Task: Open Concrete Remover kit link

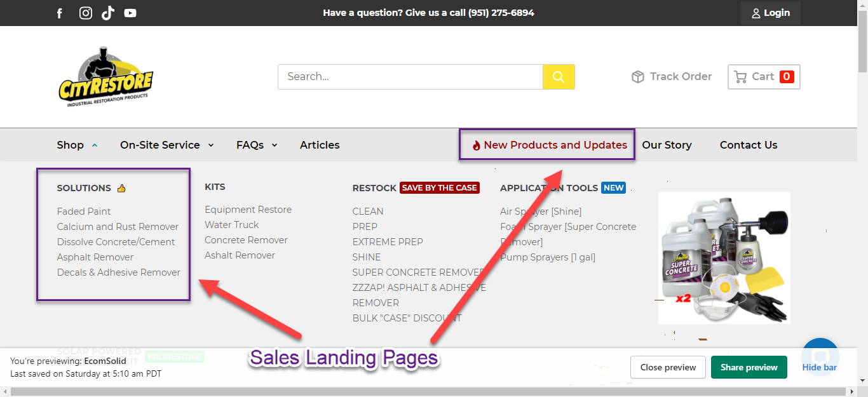Action: (x=246, y=240)
